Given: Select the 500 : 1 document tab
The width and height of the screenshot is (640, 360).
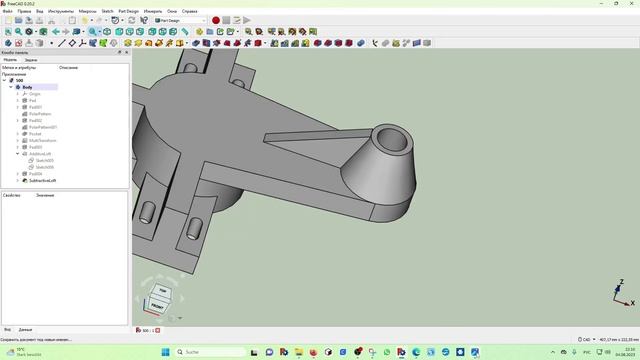Looking at the screenshot, I should tap(148, 330).
